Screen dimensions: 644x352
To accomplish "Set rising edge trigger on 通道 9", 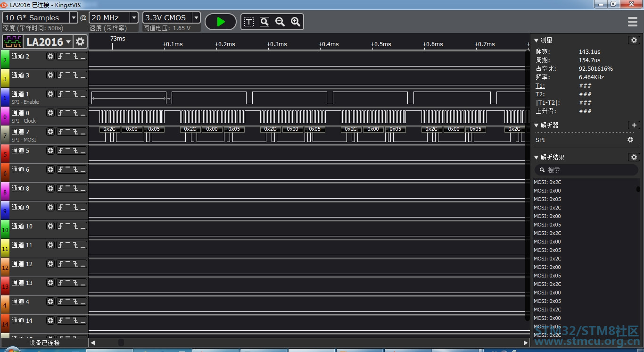I will pyautogui.click(x=60, y=207).
